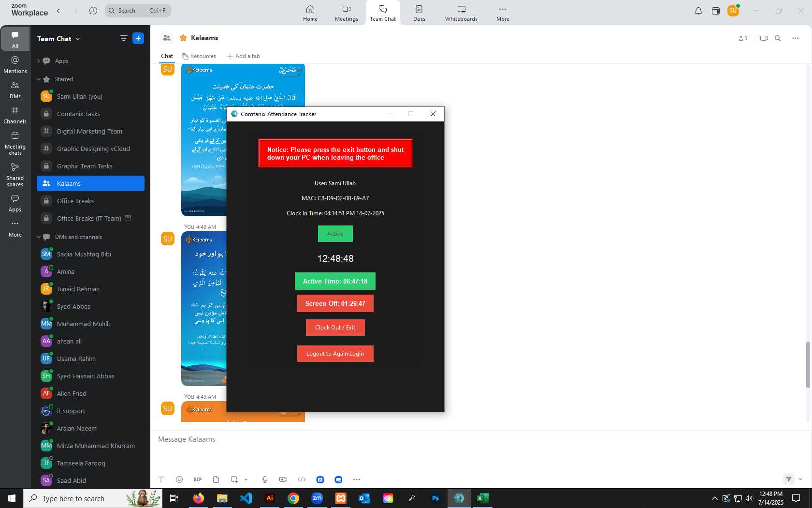Collapse DMs and channels section
Screen dimensions: 812x508
click(x=38, y=237)
